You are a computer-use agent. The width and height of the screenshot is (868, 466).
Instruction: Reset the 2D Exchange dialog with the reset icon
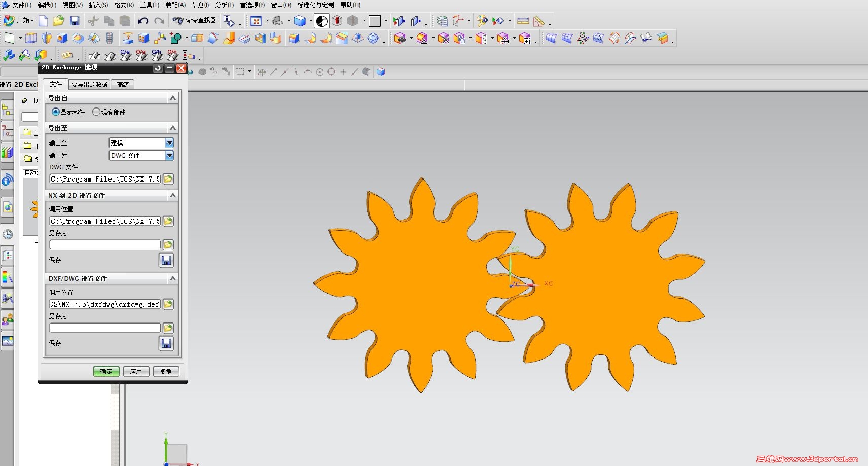158,68
